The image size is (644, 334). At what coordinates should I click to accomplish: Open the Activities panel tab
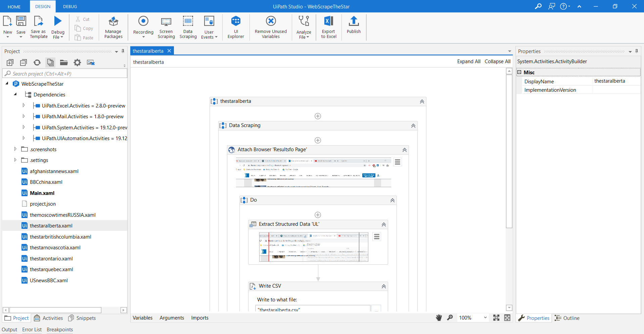pos(49,318)
